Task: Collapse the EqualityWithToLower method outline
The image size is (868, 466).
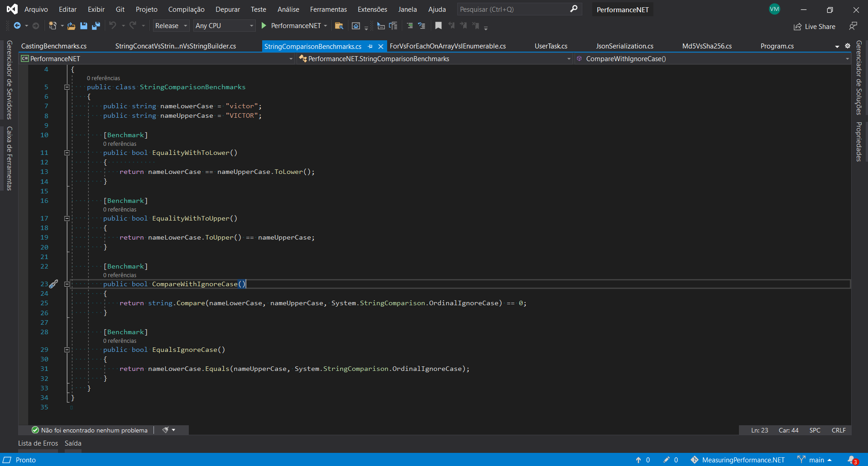Action: tap(67, 153)
